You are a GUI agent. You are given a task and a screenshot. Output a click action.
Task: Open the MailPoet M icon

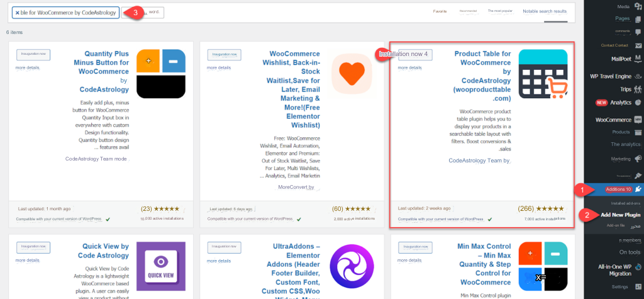pyautogui.click(x=638, y=59)
